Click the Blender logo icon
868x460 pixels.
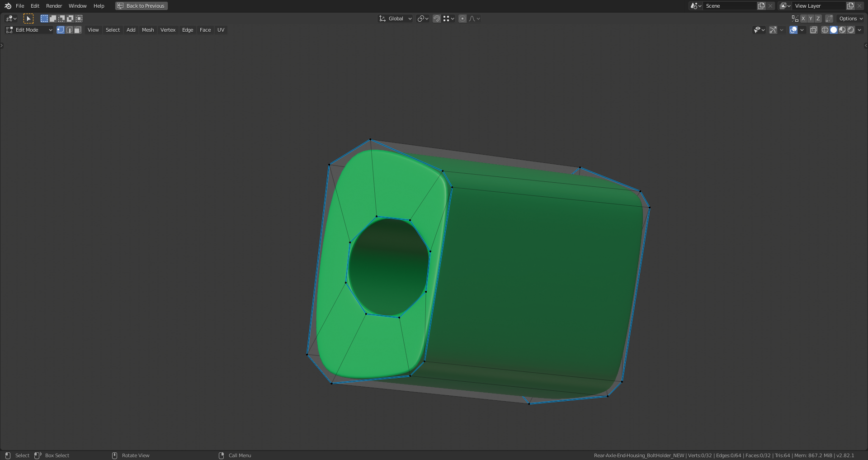8,6
